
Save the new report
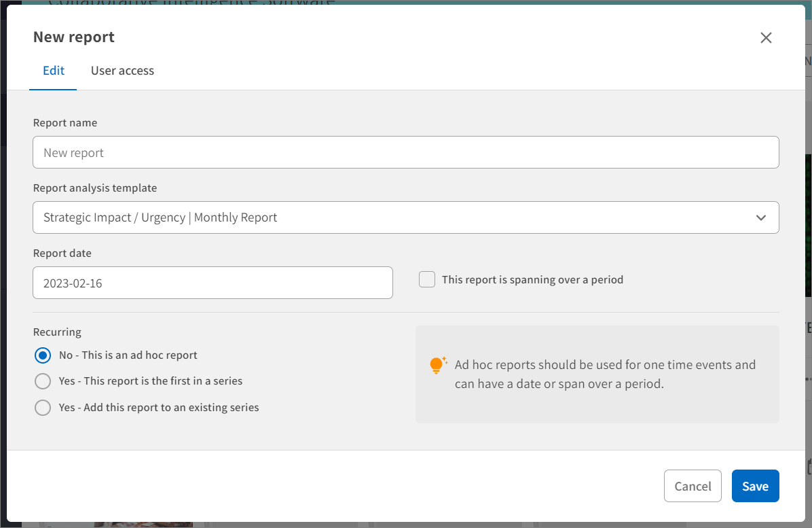click(x=755, y=486)
